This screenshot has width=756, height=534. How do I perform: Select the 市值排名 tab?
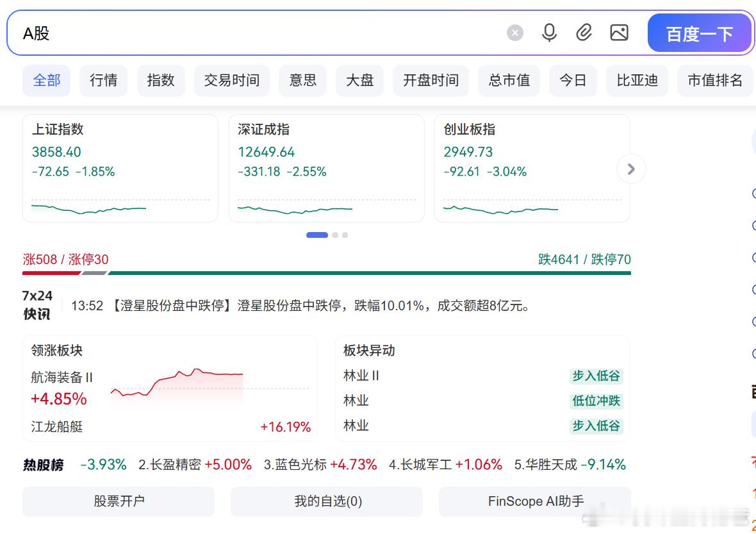[715, 80]
